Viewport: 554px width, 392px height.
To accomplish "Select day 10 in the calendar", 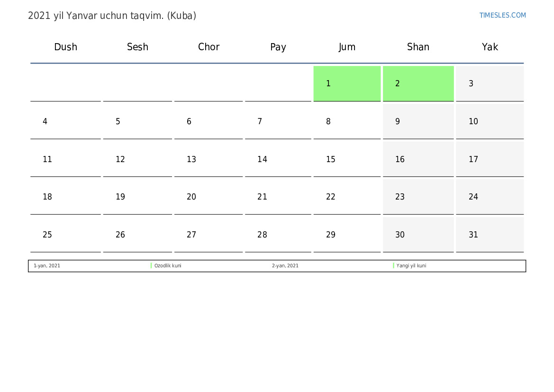I will pos(490,121).
